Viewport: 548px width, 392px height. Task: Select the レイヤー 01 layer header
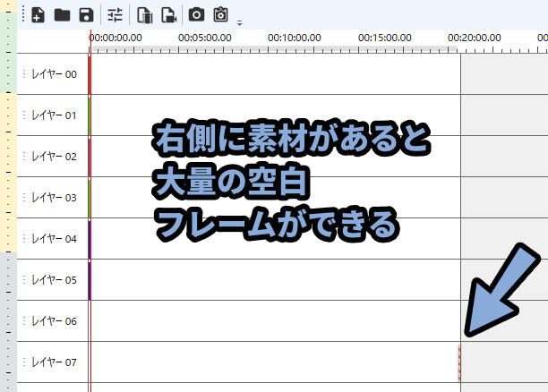pyautogui.click(x=53, y=115)
